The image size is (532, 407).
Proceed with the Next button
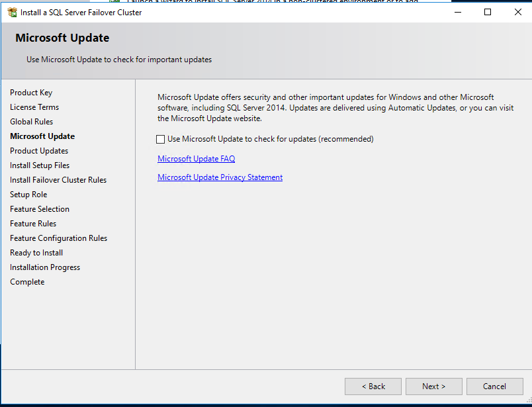[433, 386]
